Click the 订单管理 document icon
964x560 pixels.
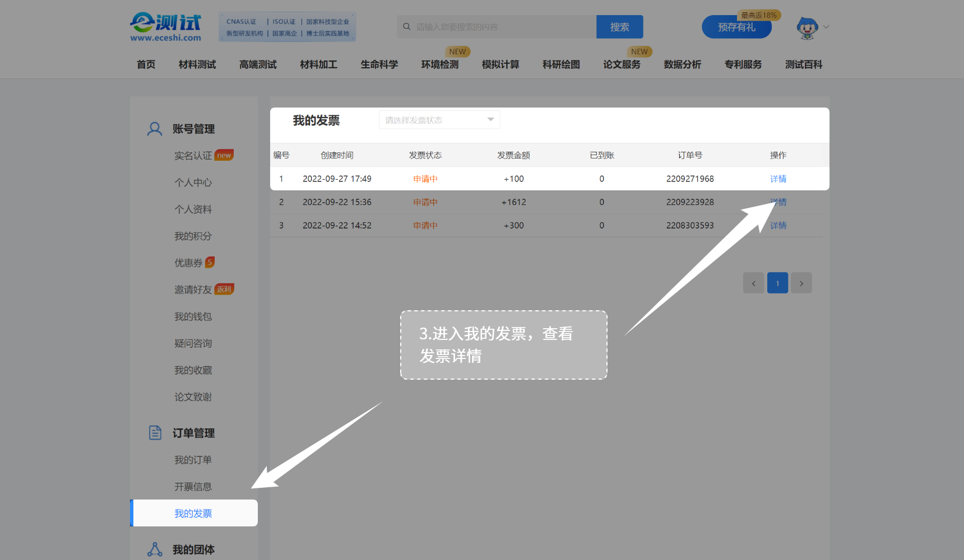155,433
